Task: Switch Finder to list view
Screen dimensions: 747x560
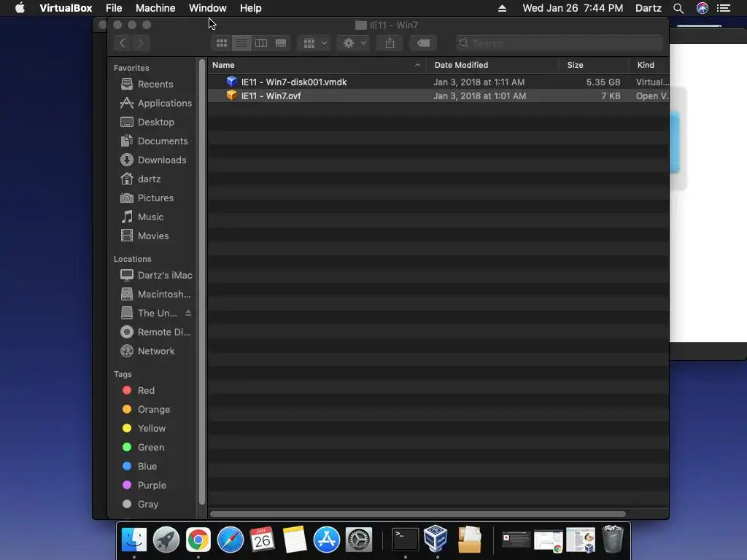Action: (241, 43)
